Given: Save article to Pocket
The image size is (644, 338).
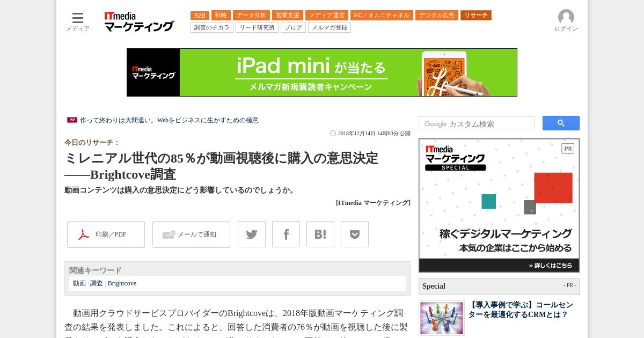Looking at the screenshot, I should pyautogui.click(x=355, y=234).
